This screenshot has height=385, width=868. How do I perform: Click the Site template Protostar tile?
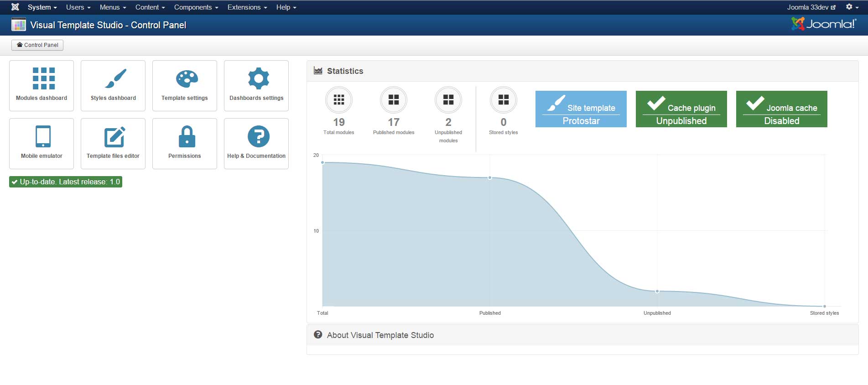pos(581,109)
